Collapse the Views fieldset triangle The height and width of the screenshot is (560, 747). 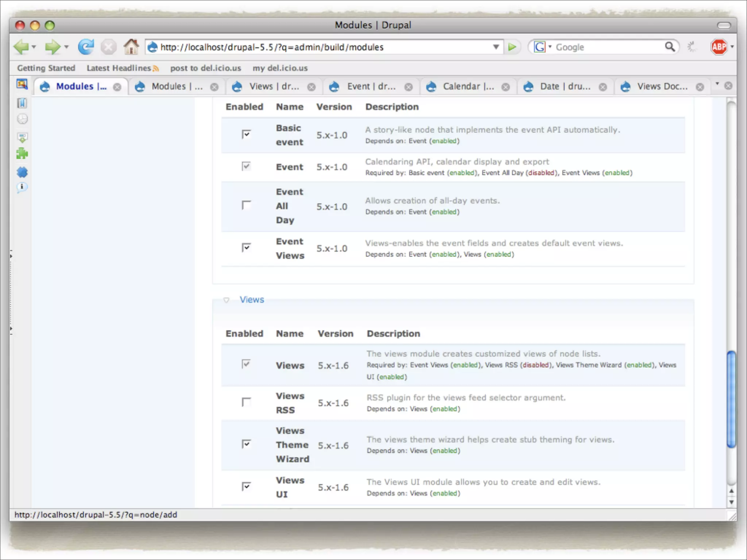226,300
